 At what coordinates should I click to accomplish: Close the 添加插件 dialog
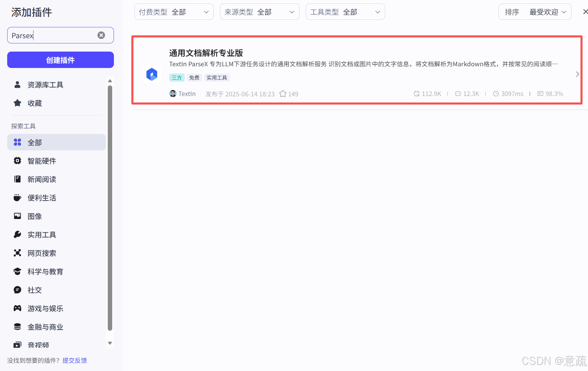click(585, 12)
